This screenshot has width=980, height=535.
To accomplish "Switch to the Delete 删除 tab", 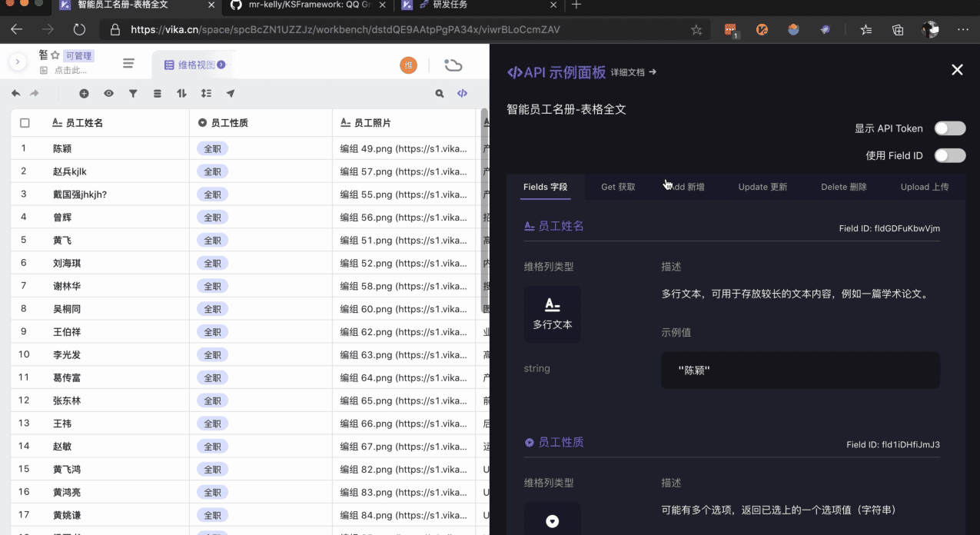I will [x=844, y=187].
